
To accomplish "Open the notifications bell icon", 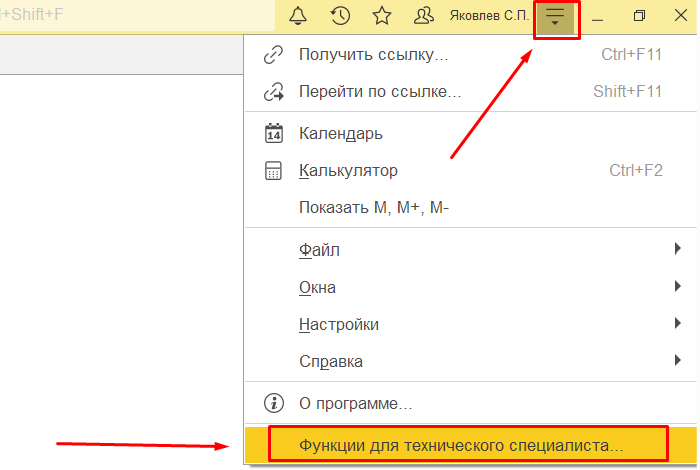I will pyautogui.click(x=298, y=16).
